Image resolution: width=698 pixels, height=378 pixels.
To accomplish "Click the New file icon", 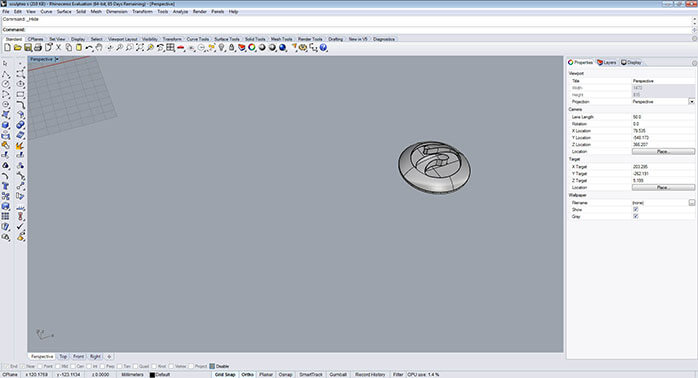I will [7, 48].
